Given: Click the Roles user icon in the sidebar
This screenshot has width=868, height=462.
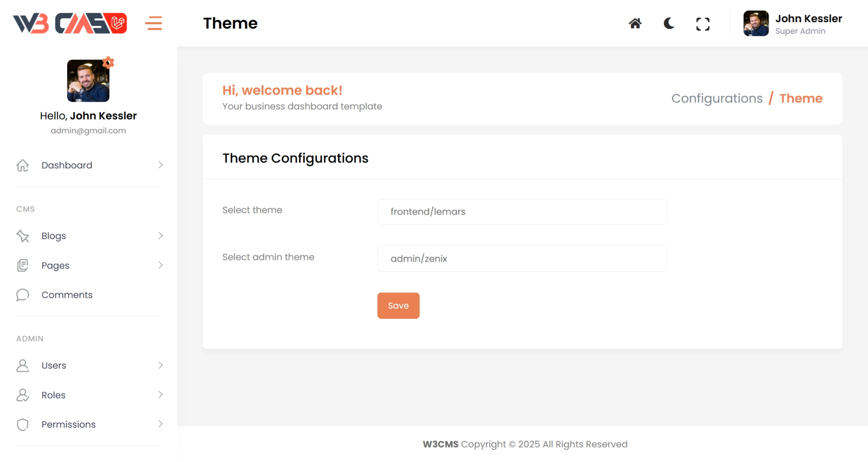Looking at the screenshot, I should 23,395.
